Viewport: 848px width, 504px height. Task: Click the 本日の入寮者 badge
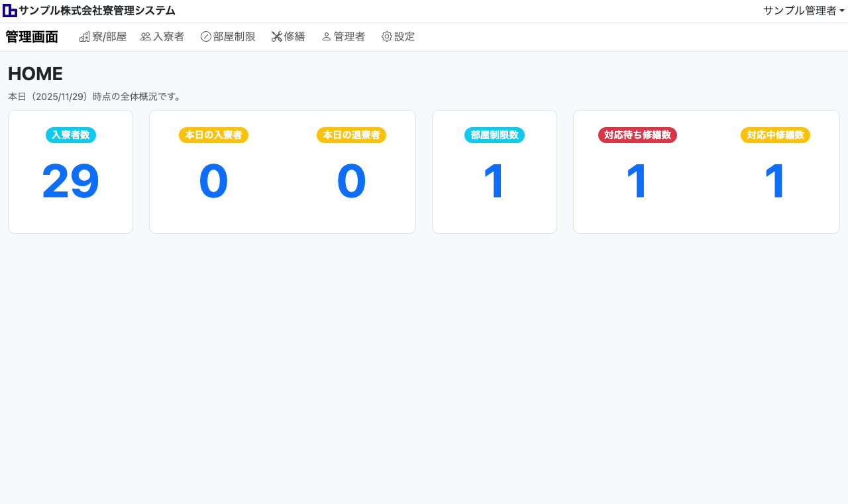tap(213, 135)
